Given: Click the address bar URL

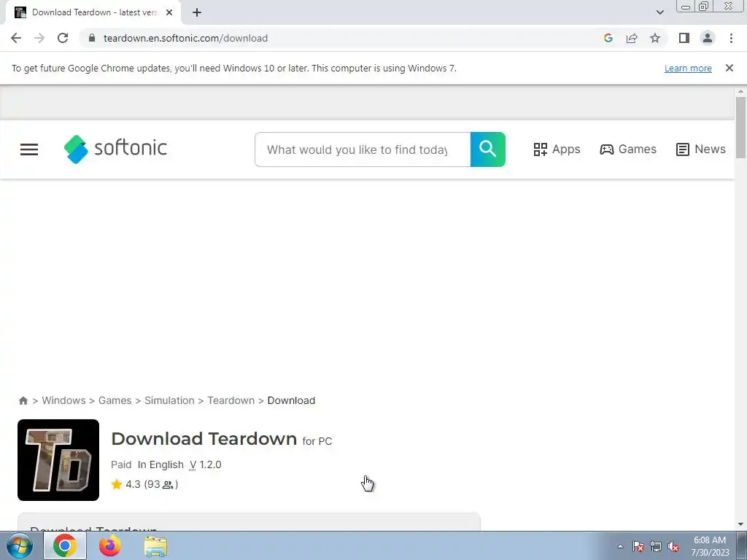Looking at the screenshot, I should (x=185, y=38).
